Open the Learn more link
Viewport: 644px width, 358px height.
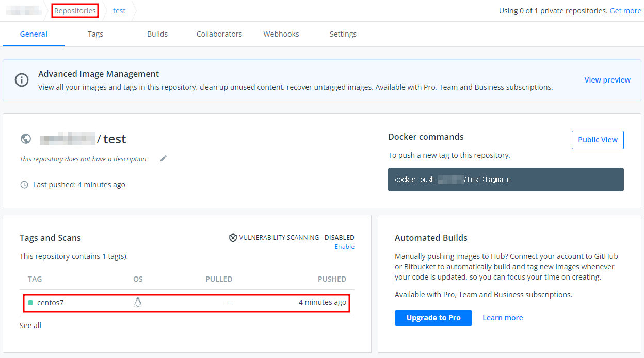(503, 318)
